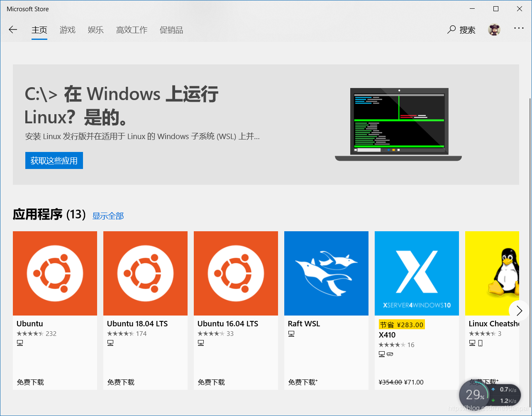This screenshot has width=532, height=416.
Task: Click the X410 app title
Action: 387,335
